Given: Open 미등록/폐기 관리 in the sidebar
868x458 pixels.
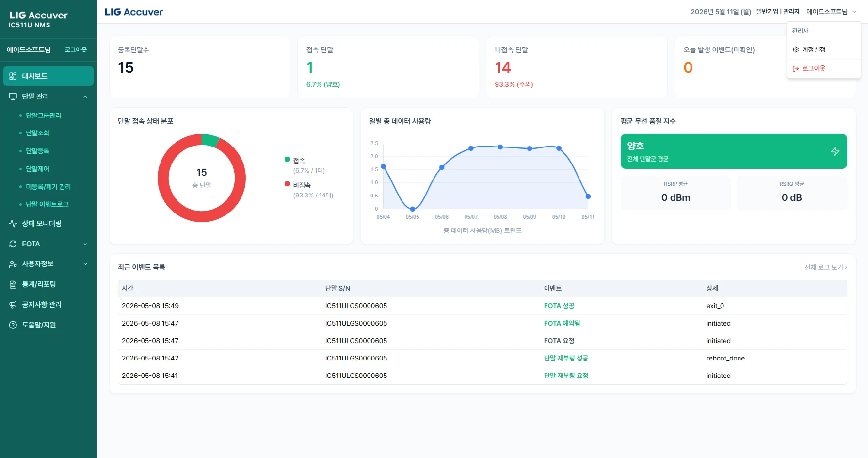Looking at the screenshot, I should (48, 187).
